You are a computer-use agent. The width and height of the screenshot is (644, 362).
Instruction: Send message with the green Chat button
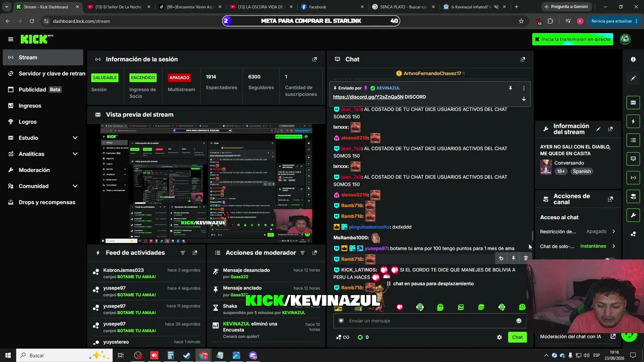pos(517,337)
